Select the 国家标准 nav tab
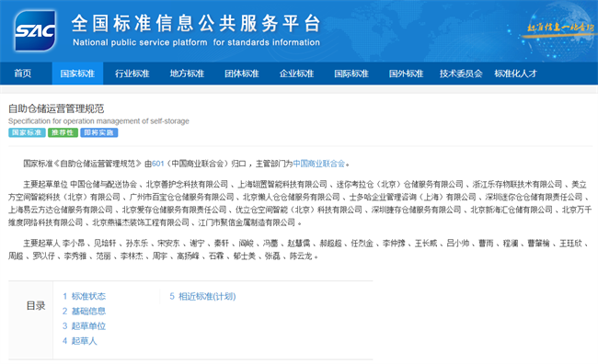 [x=77, y=74]
